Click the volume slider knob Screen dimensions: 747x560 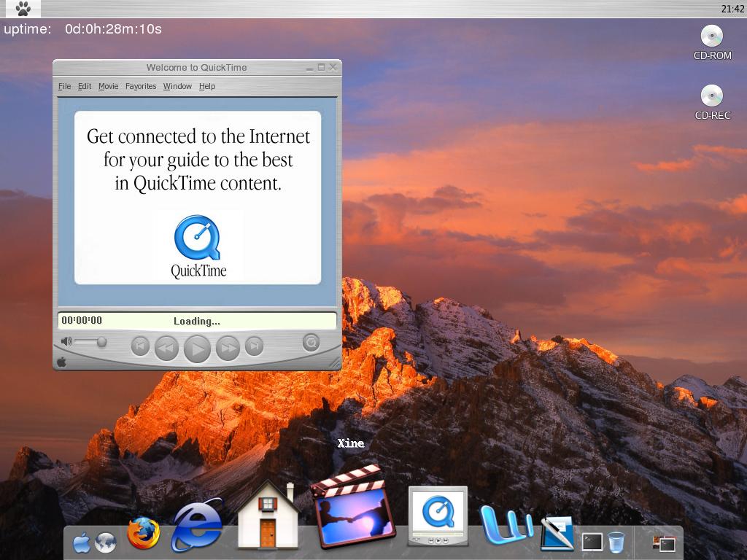click(x=101, y=342)
